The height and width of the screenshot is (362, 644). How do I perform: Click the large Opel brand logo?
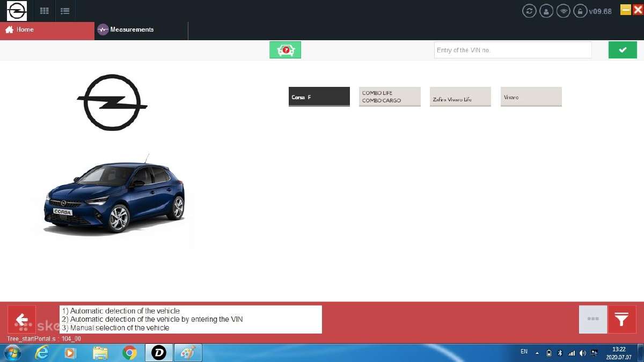coord(112,102)
